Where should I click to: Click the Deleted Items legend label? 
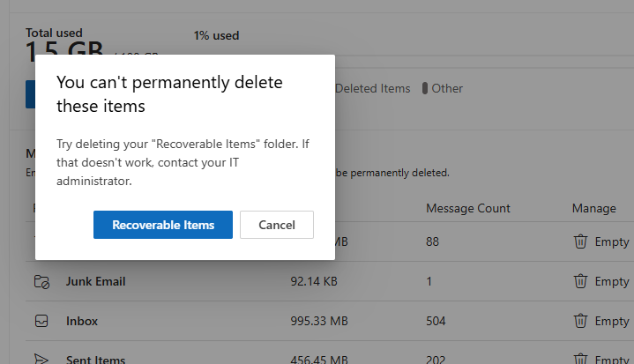coord(372,88)
